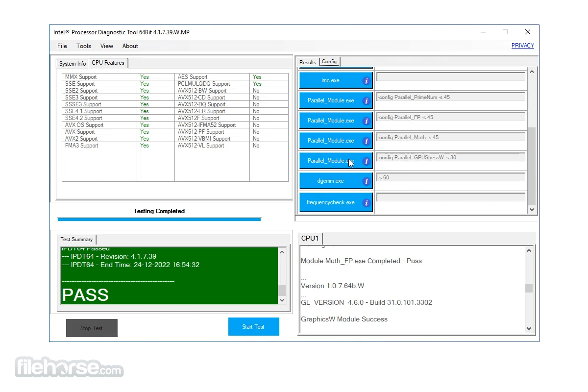Click the empty frequencycheck.exe parameter field
Image resolution: width=588 pixels, height=392 pixels.
pyautogui.click(x=451, y=197)
